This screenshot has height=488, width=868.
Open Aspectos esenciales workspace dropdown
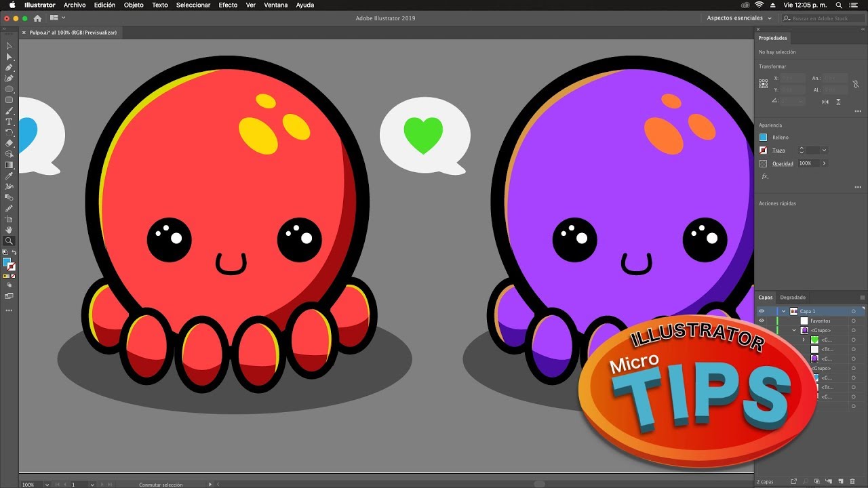[738, 18]
